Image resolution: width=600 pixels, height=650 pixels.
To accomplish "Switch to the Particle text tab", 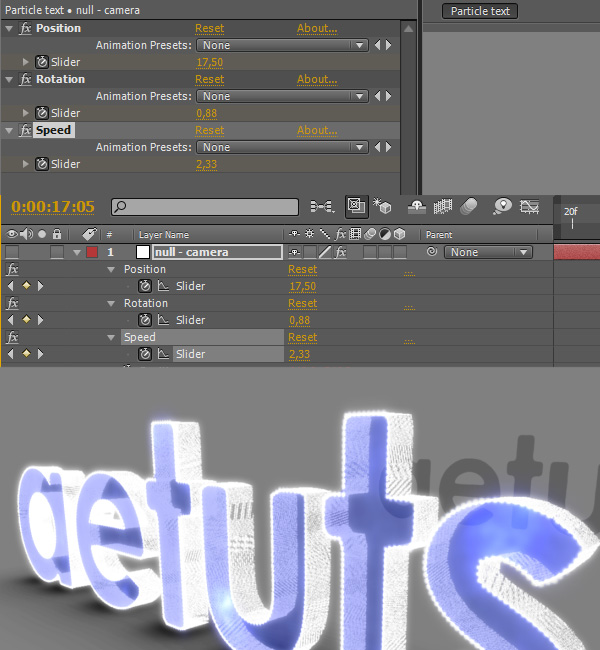I will (x=480, y=11).
